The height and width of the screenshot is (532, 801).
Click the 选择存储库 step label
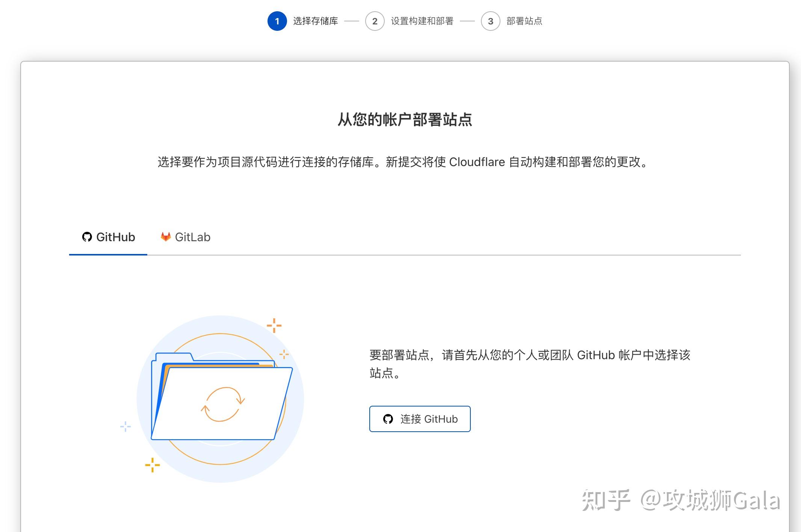[x=315, y=21]
